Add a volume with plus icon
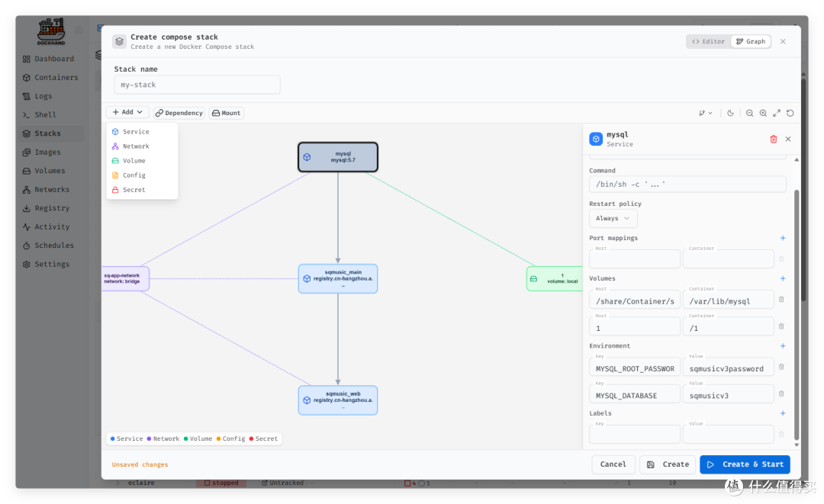This screenshot has width=824, height=504. pos(783,278)
